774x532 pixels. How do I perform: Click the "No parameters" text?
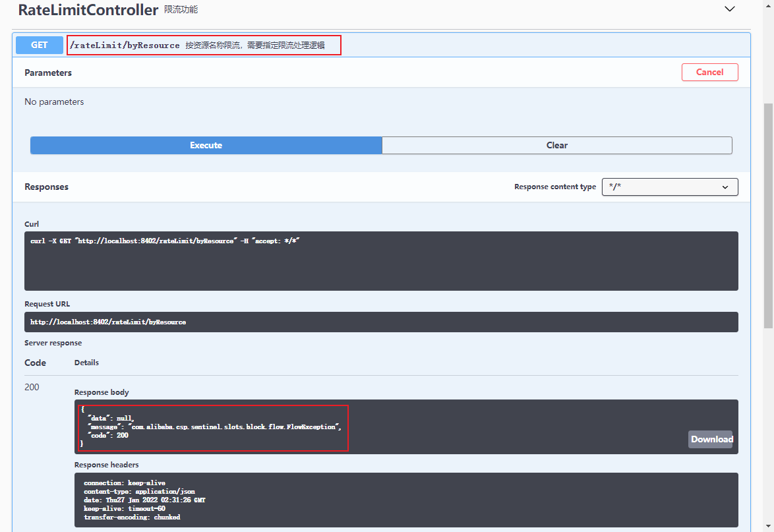pyautogui.click(x=54, y=102)
